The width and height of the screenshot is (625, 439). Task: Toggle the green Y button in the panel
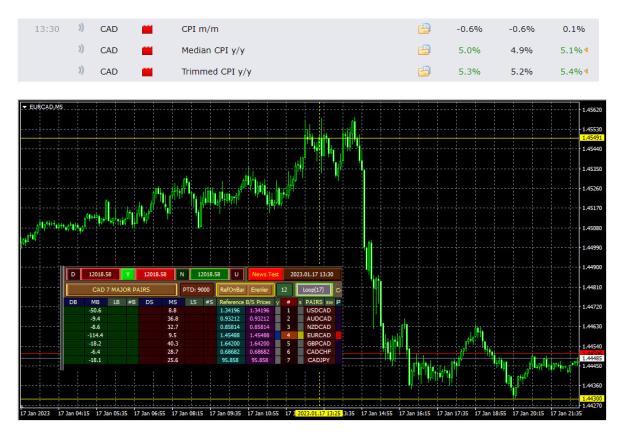128,274
